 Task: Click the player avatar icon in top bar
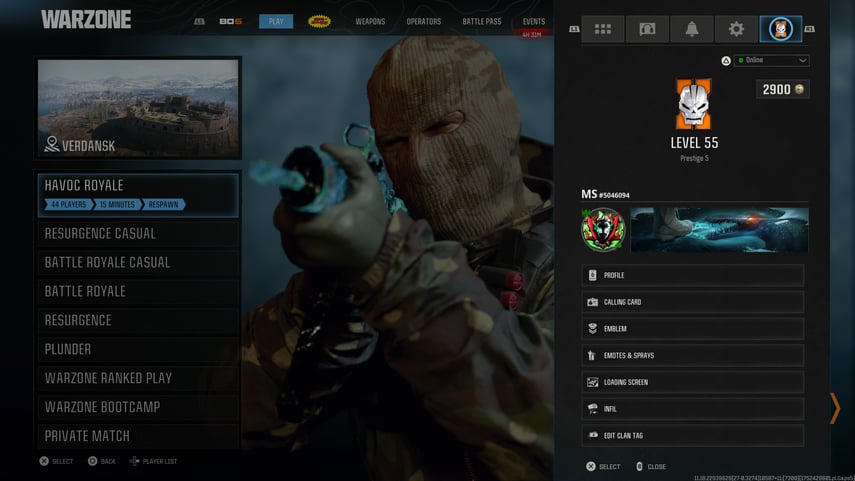coord(781,29)
